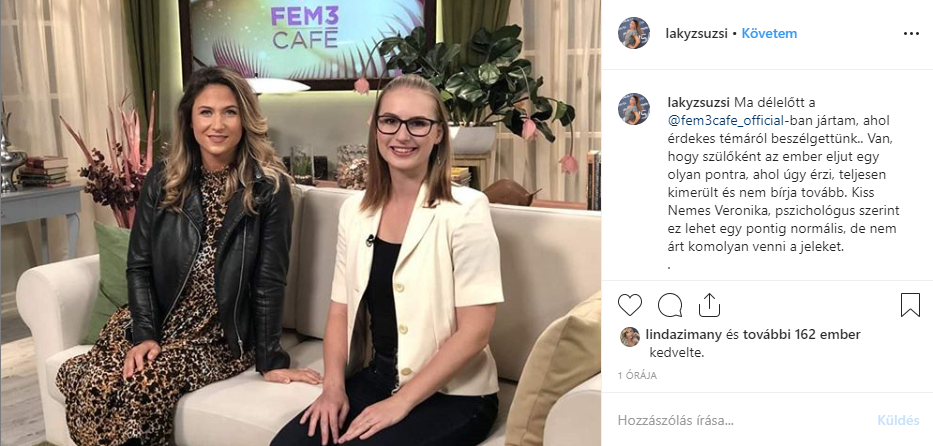The height and width of the screenshot is (446, 933).
Task: Open the 1 ÓRÁJA post timestamp
Action: [637, 376]
